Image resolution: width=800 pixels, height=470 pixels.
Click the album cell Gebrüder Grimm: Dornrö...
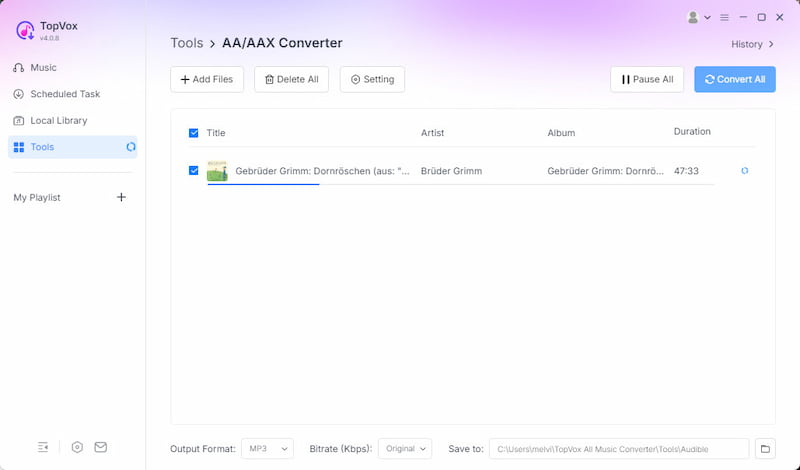(x=606, y=171)
